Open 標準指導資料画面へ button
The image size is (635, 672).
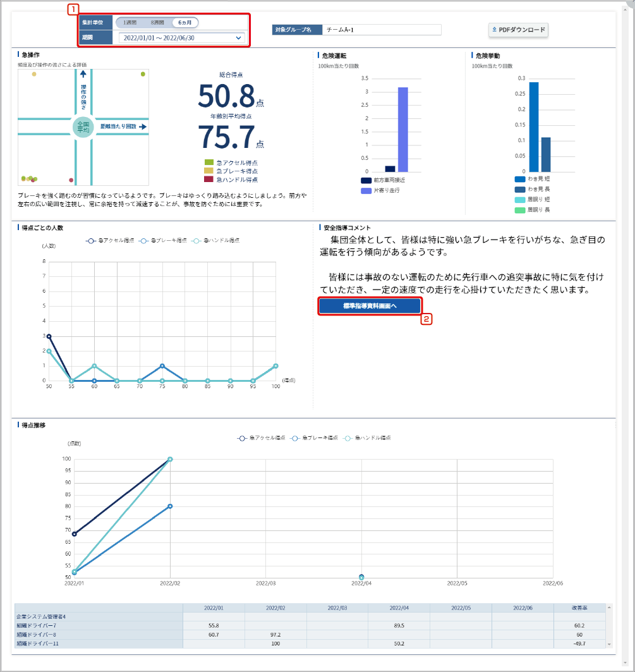click(x=370, y=306)
